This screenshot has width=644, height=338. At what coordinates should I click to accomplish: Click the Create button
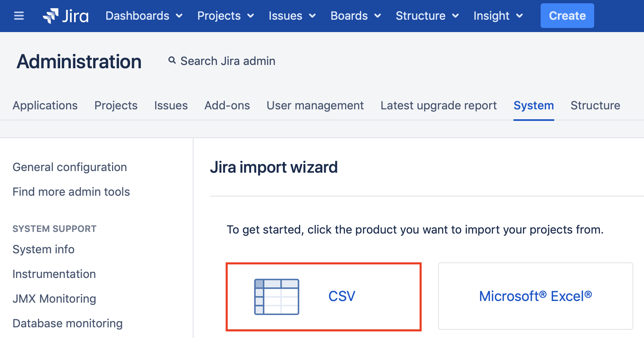(567, 16)
